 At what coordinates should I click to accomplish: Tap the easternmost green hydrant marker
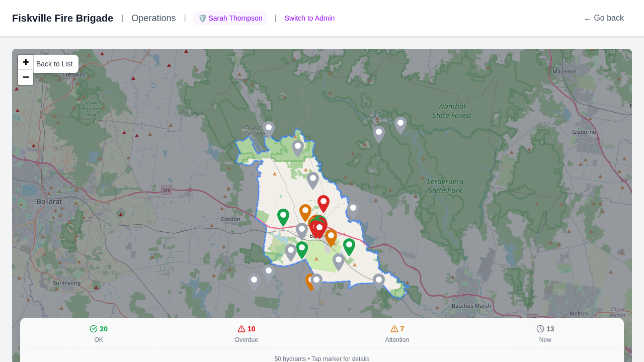(x=349, y=247)
